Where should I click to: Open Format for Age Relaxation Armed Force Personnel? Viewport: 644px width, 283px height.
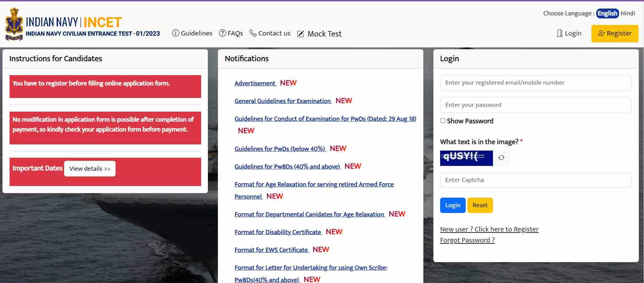[x=314, y=190]
